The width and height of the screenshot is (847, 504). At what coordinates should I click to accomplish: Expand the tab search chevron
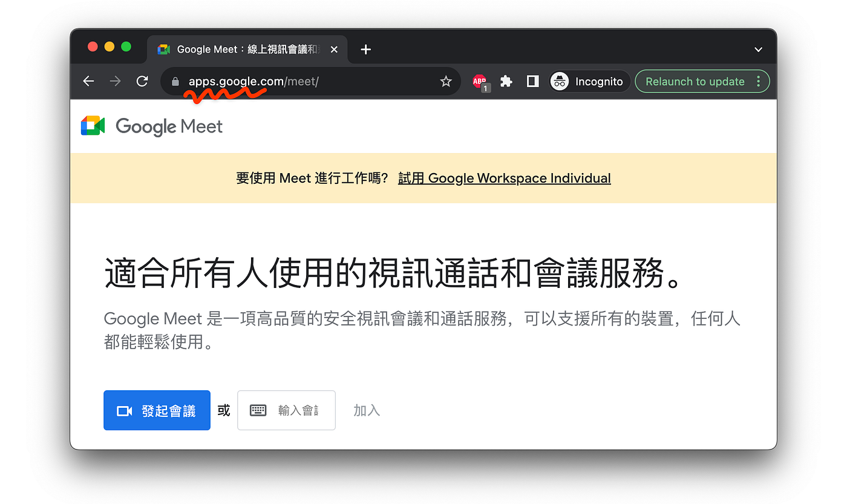coord(758,50)
